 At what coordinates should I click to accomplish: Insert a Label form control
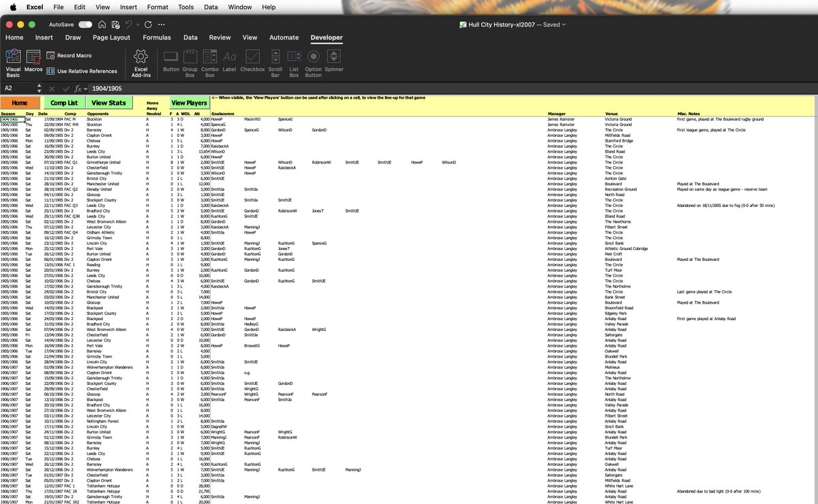230,61
